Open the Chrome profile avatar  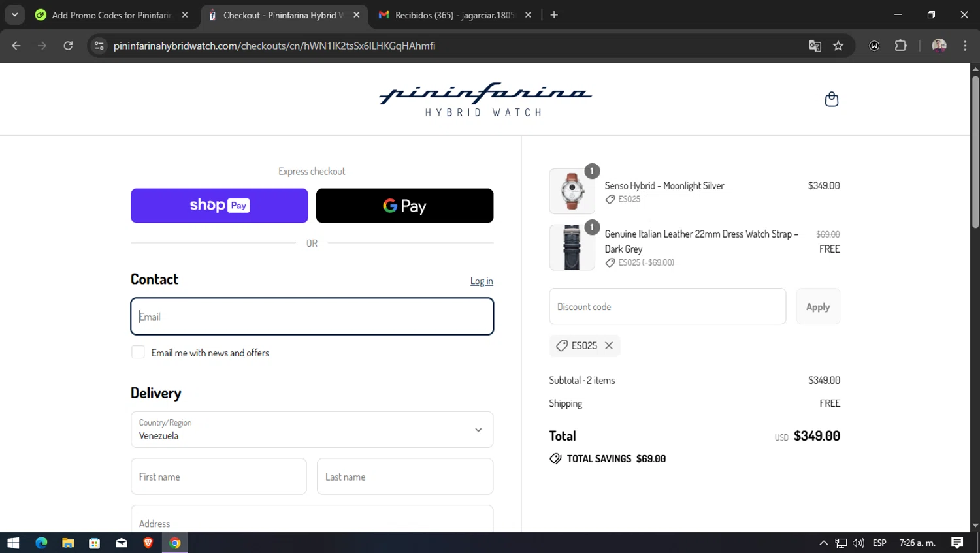click(x=939, y=46)
